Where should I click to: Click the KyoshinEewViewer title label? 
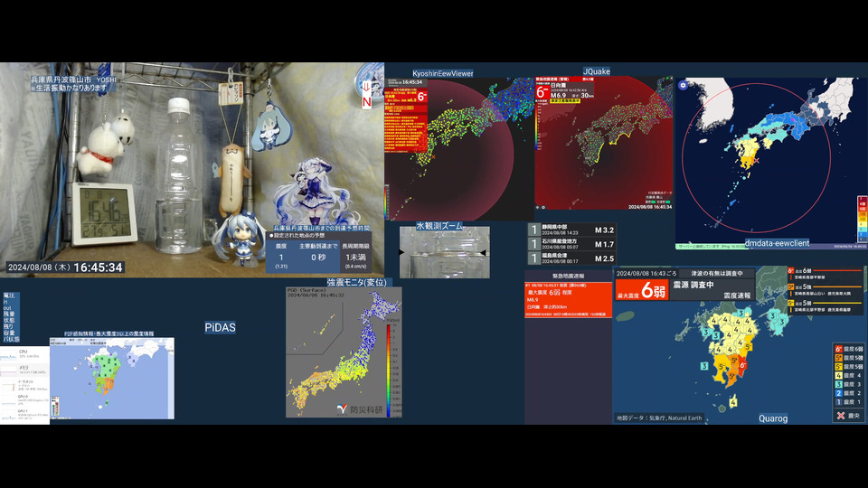pos(443,73)
